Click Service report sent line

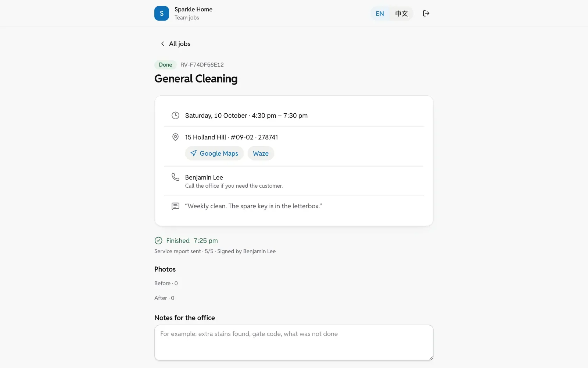(215, 251)
